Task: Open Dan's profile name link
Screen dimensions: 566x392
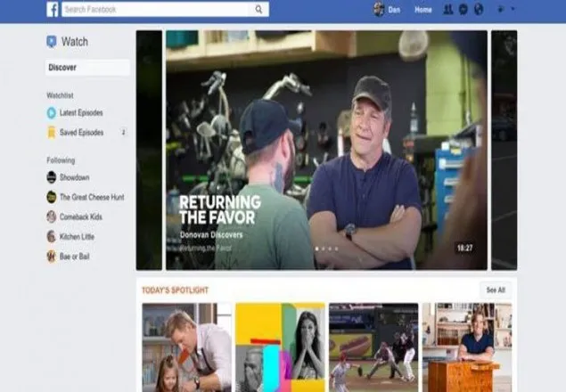Action: coord(394,10)
